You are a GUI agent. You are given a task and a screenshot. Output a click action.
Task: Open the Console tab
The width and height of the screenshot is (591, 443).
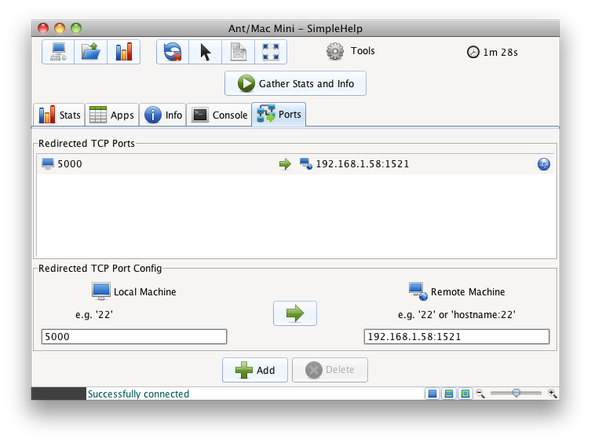(x=219, y=115)
